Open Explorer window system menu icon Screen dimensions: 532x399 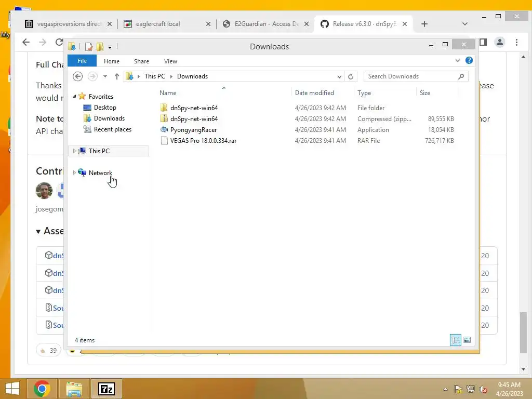tap(72, 46)
